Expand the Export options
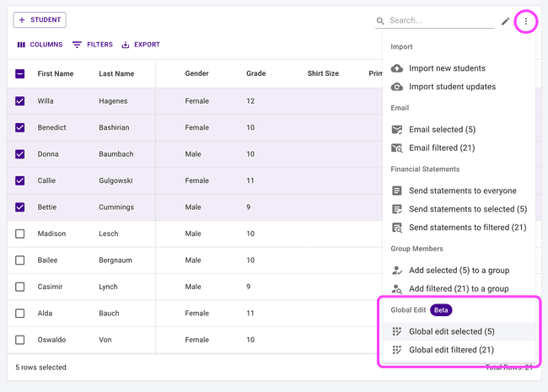 point(141,45)
